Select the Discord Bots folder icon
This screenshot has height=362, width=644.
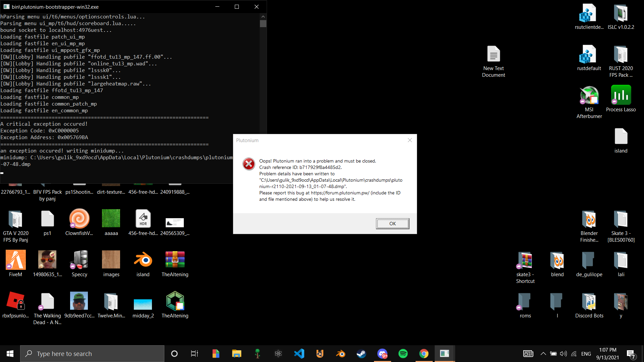pyautogui.click(x=589, y=305)
